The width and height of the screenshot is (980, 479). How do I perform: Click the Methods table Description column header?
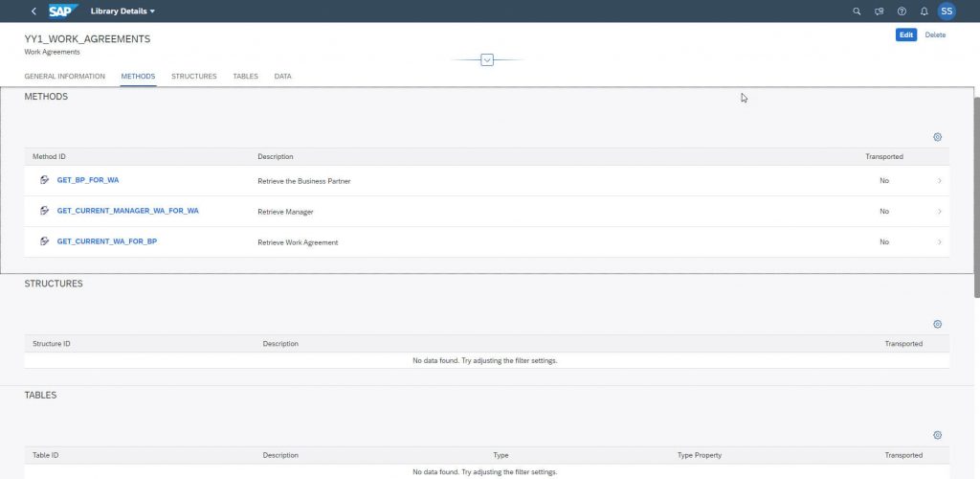275,156
